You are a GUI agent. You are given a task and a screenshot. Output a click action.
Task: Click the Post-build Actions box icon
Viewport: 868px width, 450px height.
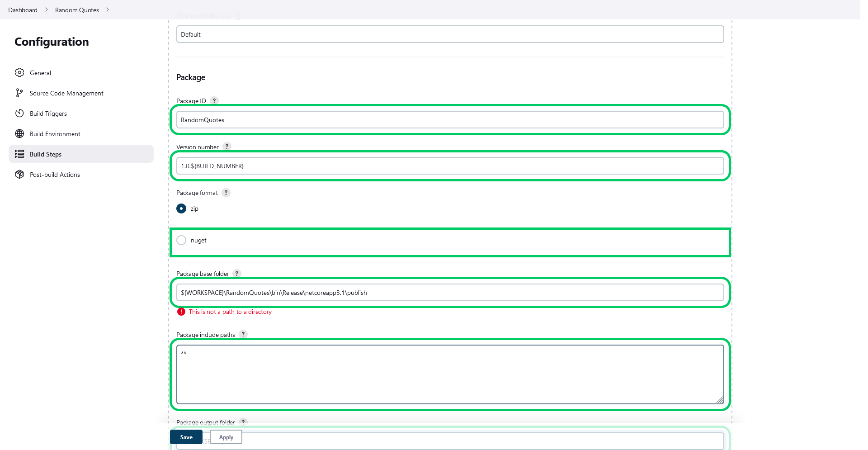(19, 175)
